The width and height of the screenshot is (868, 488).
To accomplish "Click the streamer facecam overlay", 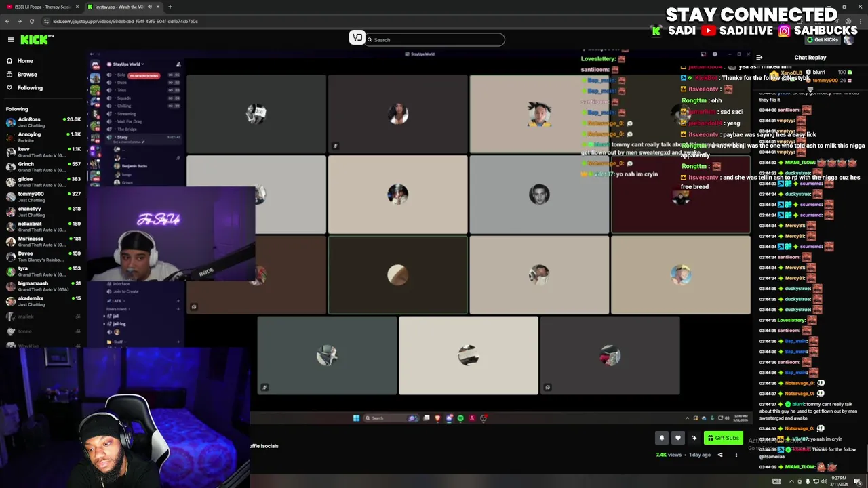I will (x=171, y=234).
